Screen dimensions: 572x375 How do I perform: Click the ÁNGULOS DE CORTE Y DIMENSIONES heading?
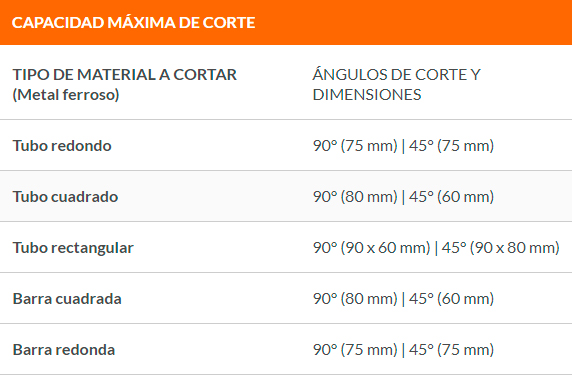(397, 85)
